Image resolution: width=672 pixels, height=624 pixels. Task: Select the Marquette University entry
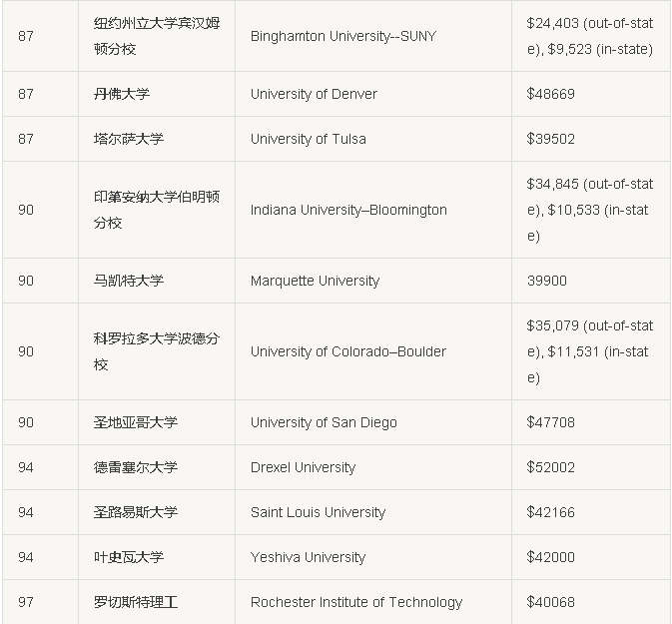pyautogui.click(x=315, y=281)
